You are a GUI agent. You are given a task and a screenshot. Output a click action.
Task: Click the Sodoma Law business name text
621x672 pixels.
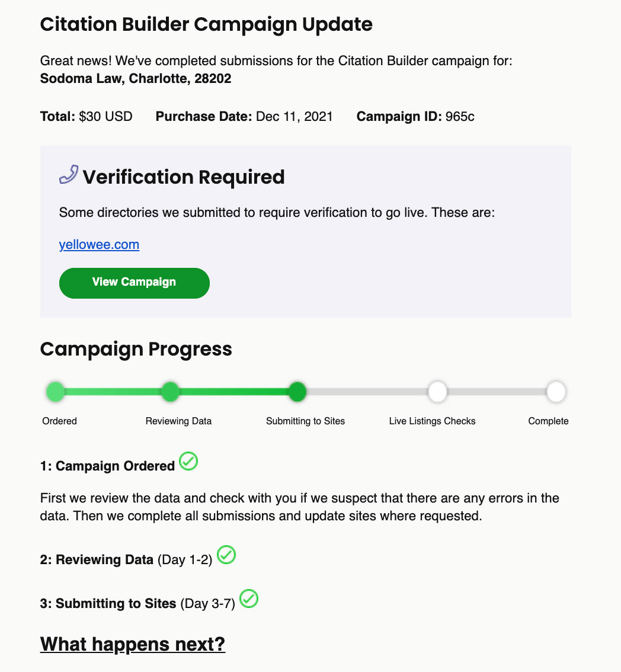point(135,78)
